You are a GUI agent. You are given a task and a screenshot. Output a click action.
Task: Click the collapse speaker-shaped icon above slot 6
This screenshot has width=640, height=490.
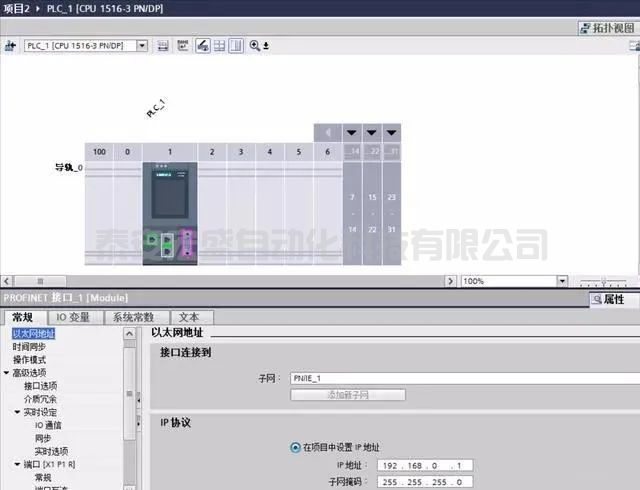pos(328,133)
